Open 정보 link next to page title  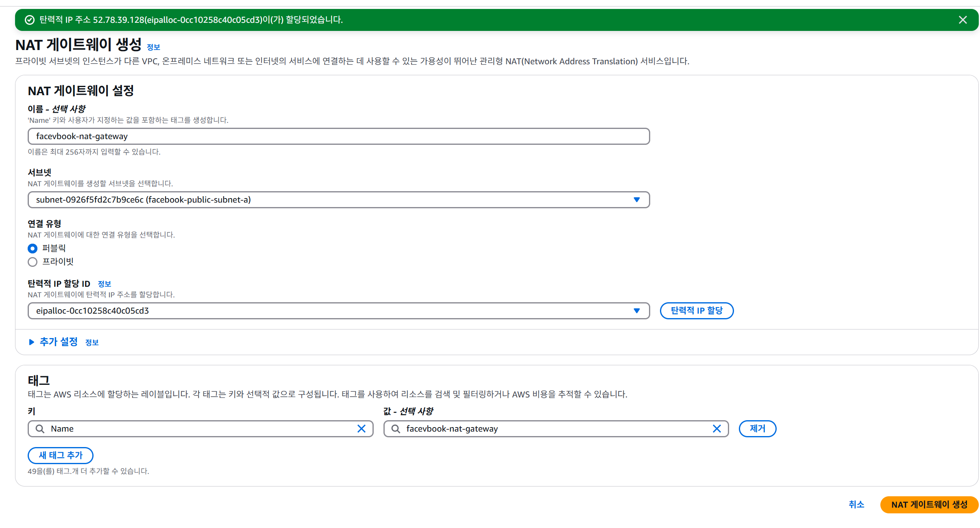coord(153,47)
